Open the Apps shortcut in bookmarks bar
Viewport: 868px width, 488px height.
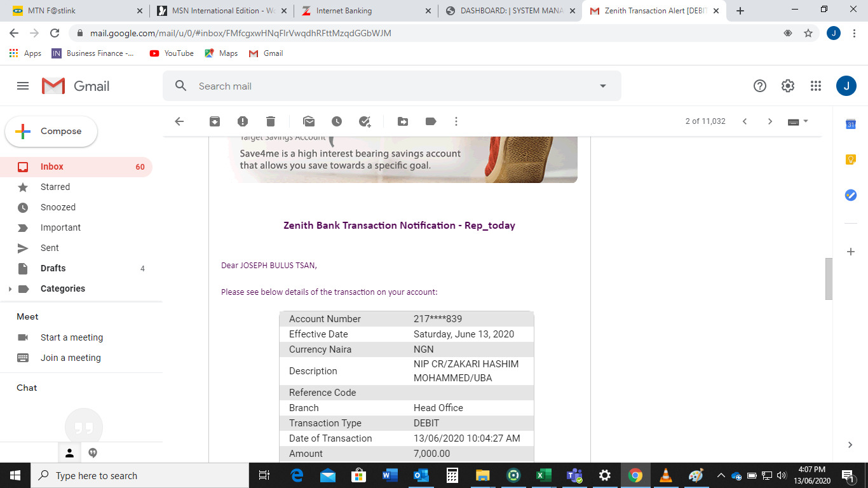click(25, 53)
